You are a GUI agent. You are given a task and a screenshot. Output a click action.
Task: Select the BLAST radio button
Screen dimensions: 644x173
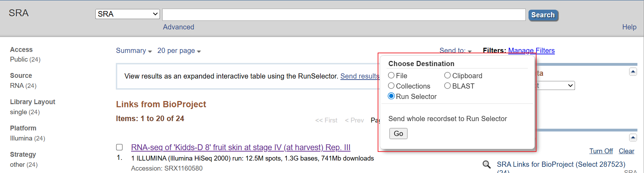[x=447, y=86]
